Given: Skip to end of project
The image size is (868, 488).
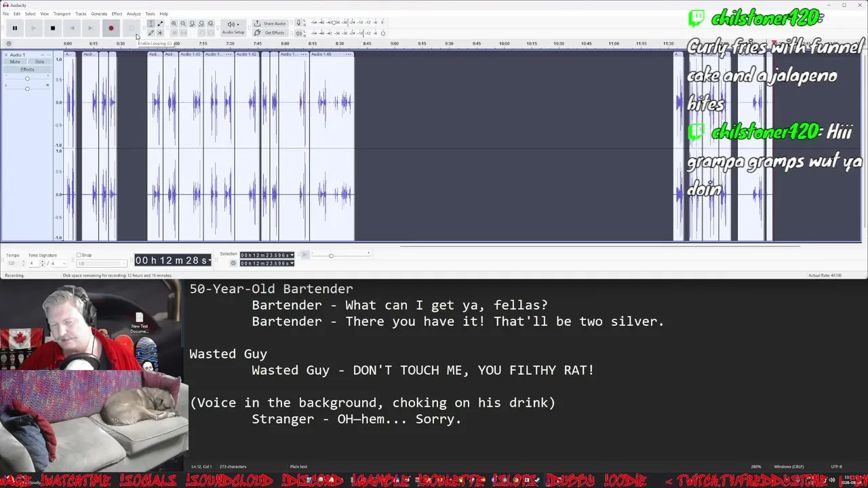Looking at the screenshot, I should pyautogui.click(x=90, y=28).
